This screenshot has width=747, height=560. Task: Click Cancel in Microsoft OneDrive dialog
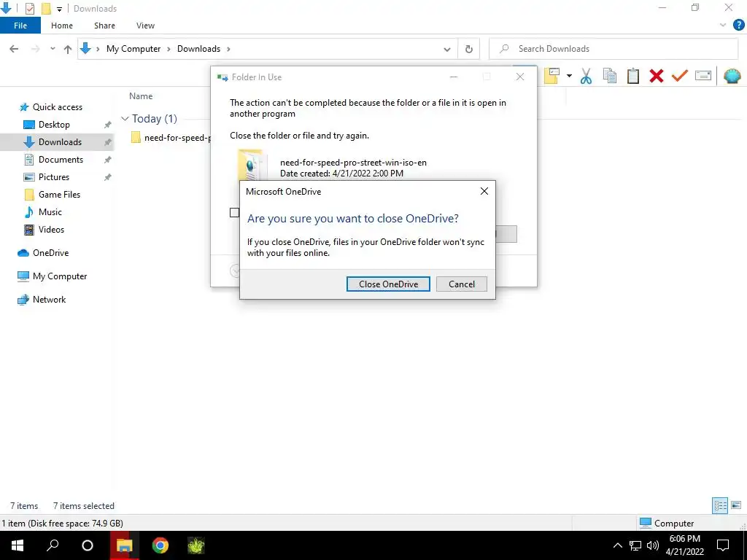click(x=462, y=284)
